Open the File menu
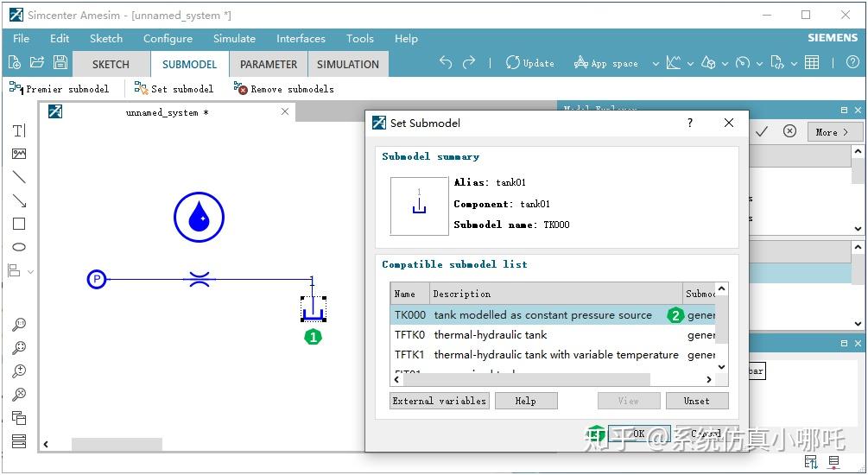868x475 pixels. 21,38
